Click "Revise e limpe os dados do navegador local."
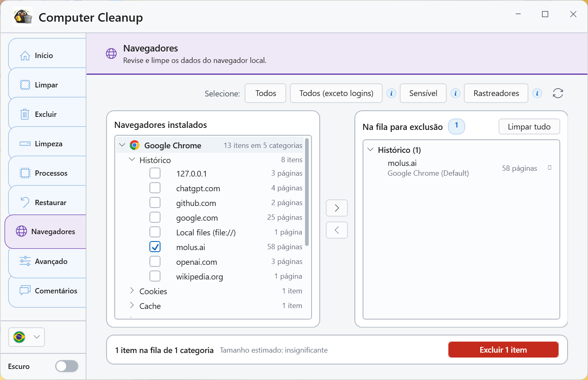 pyautogui.click(x=195, y=60)
